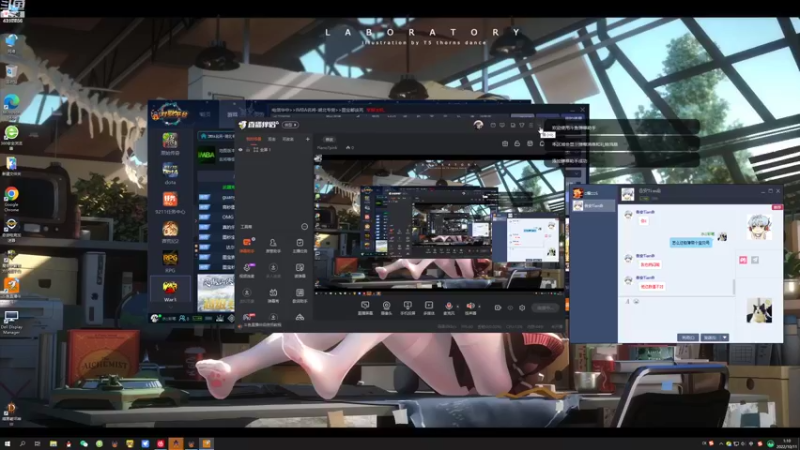This screenshot has height=450, width=800.
Task: Collapse toolbox with the circle minus button
Action: [x=305, y=227]
